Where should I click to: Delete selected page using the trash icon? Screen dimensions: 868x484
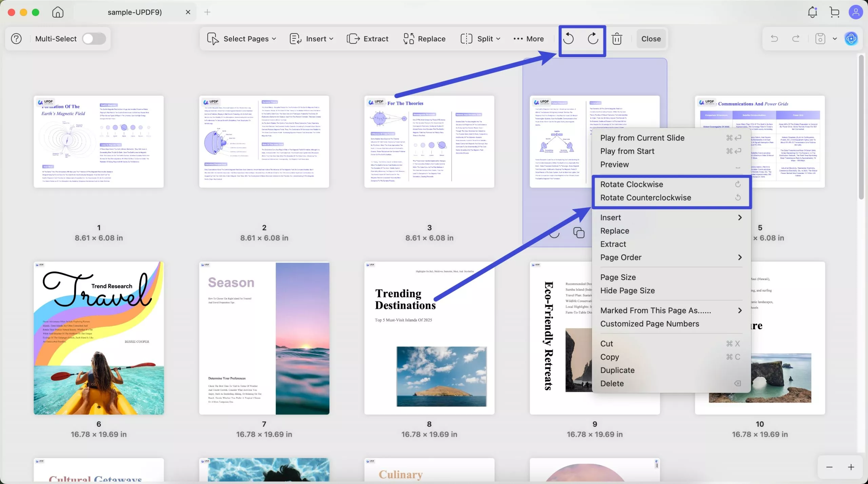617,39
